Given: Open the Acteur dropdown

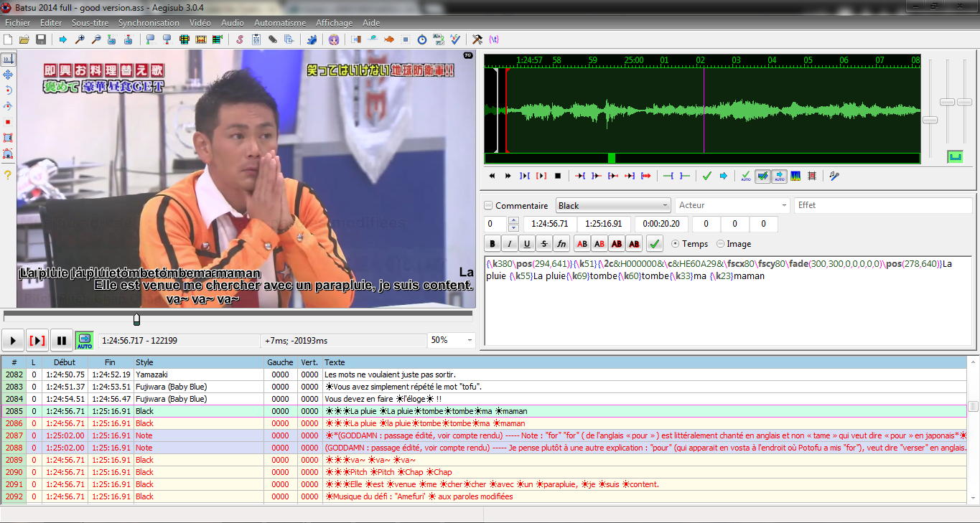Looking at the screenshot, I should tap(732, 205).
